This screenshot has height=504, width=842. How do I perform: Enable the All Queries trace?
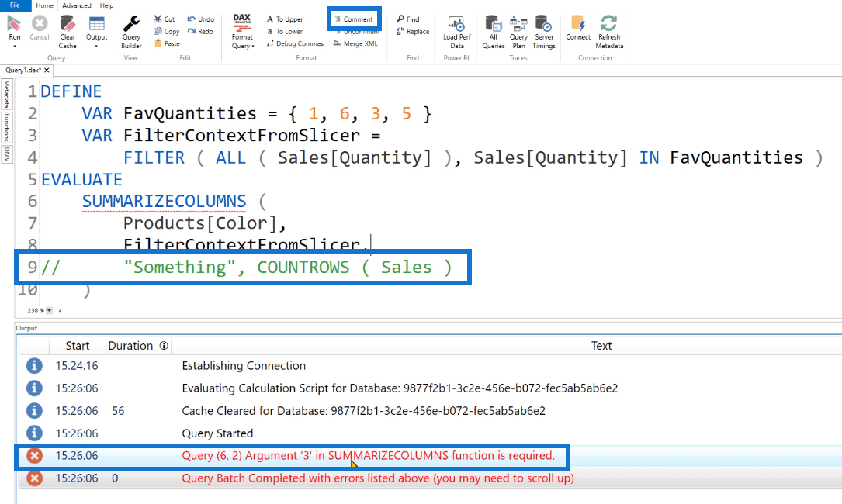[493, 33]
